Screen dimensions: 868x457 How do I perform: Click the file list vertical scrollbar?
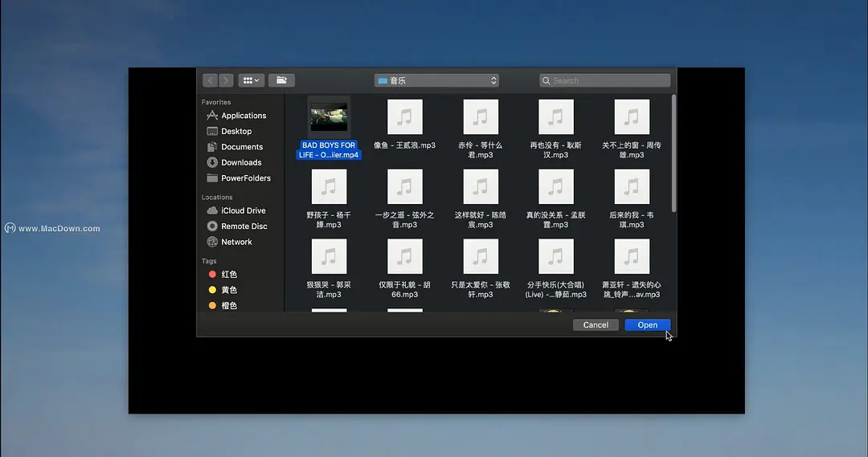pos(674,153)
